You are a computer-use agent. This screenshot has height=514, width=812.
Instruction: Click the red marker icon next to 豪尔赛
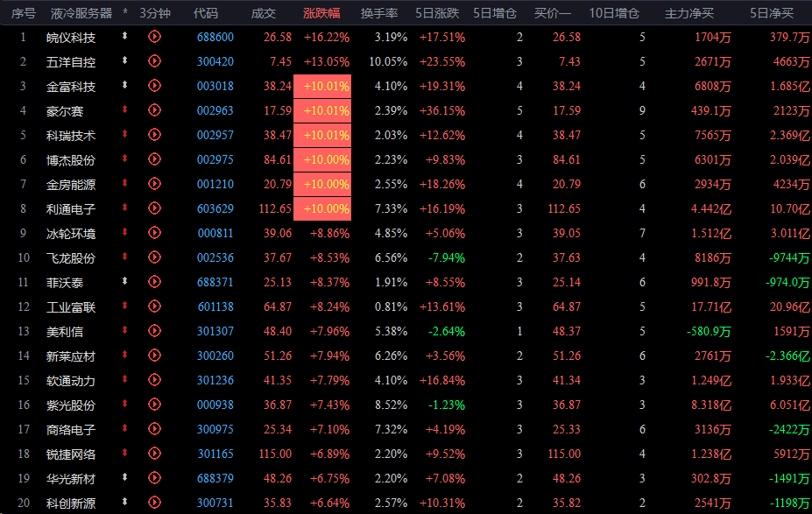[x=124, y=109]
